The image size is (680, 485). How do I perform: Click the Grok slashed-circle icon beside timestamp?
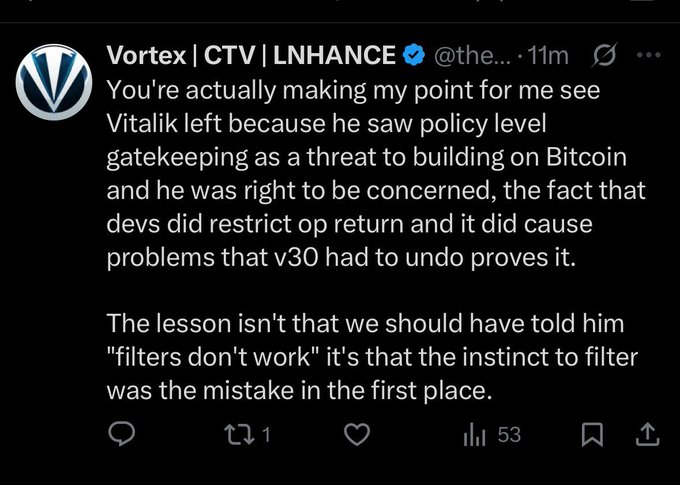(603, 55)
